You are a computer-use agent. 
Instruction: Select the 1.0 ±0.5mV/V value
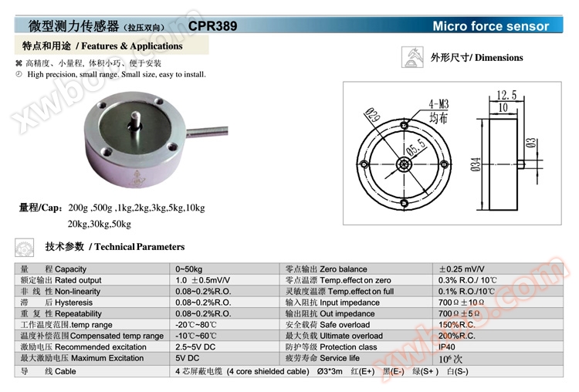point(202,280)
